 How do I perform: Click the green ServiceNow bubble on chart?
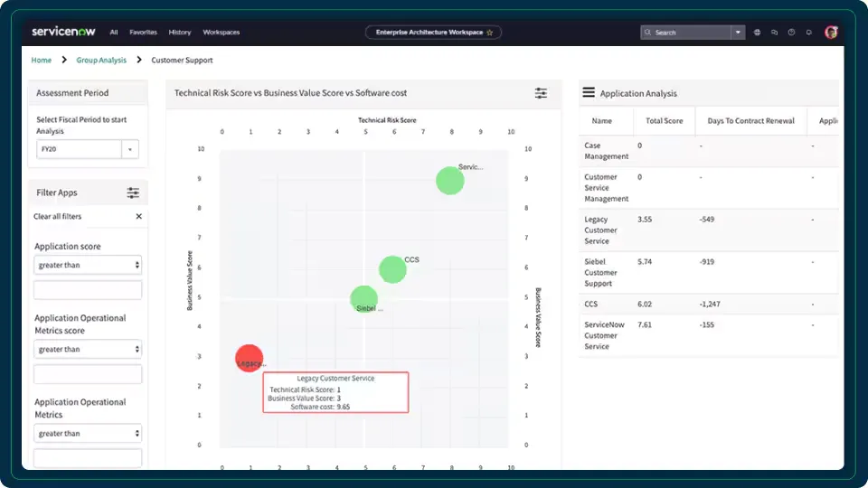(449, 181)
